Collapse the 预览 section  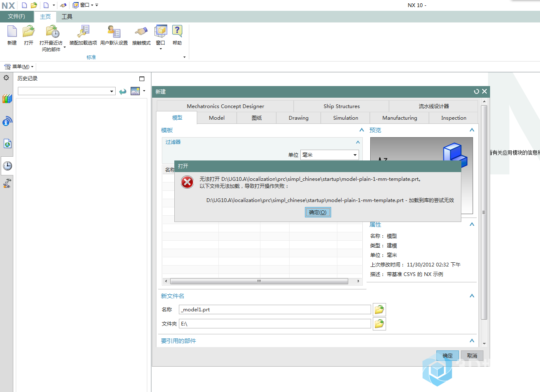point(472,130)
